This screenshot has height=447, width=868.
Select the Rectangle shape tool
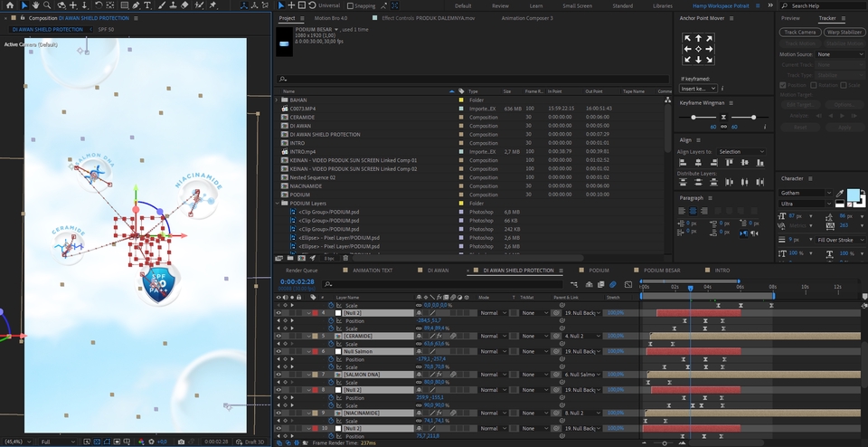click(x=124, y=5)
